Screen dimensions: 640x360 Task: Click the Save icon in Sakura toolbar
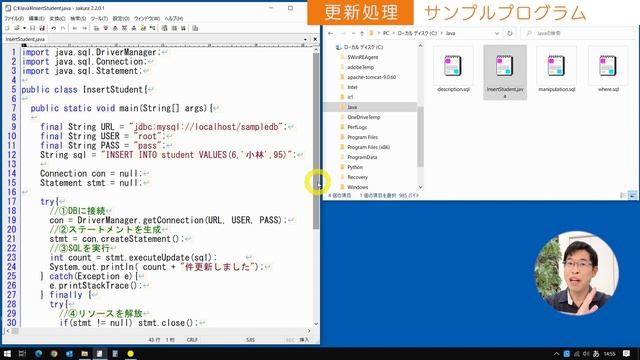point(32,28)
